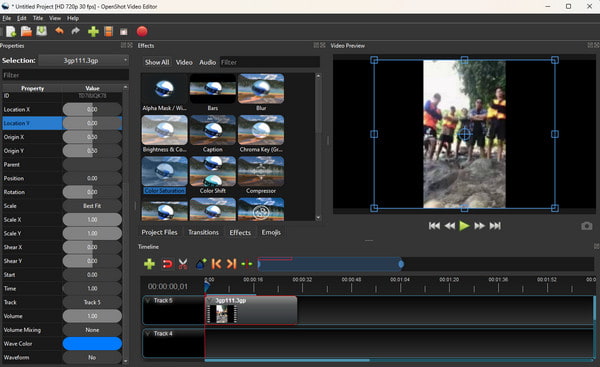Open the Choose Profile film strip icon
Image resolution: width=600 pixels, height=367 pixels.
pos(109,31)
